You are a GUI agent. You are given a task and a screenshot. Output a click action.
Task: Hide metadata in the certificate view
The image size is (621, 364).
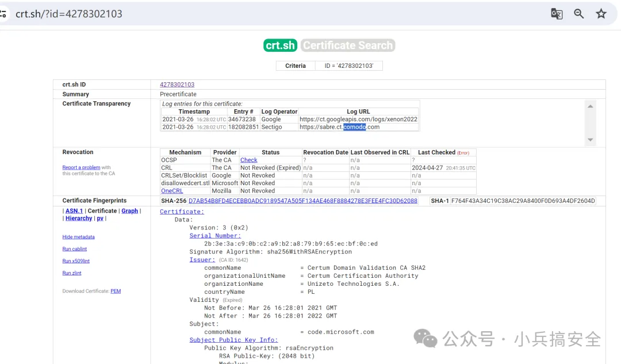click(78, 237)
